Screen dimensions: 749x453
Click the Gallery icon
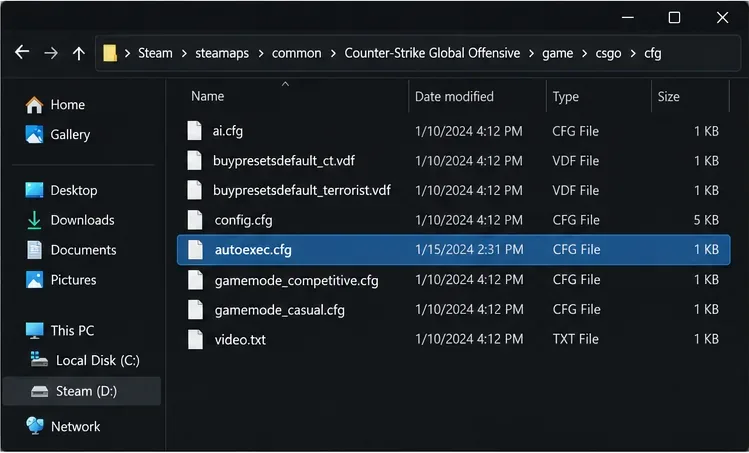point(34,135)
